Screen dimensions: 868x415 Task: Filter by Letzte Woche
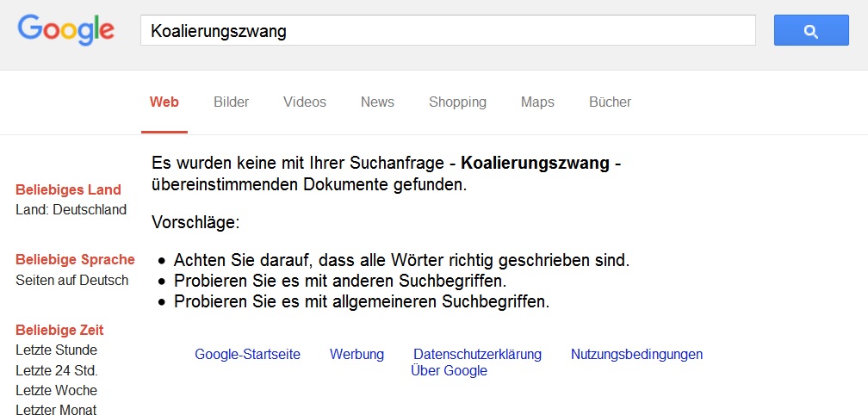coord(57,391)
